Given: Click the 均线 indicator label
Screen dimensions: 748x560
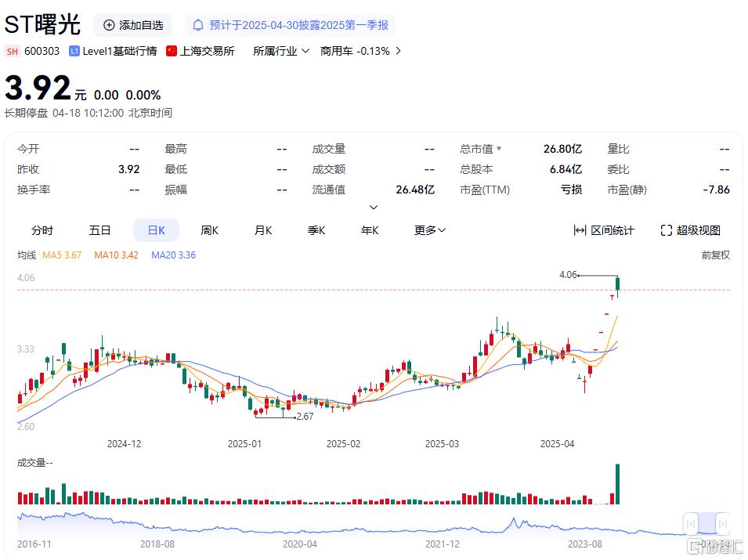Looking at the screenshot, I should 27,255.
